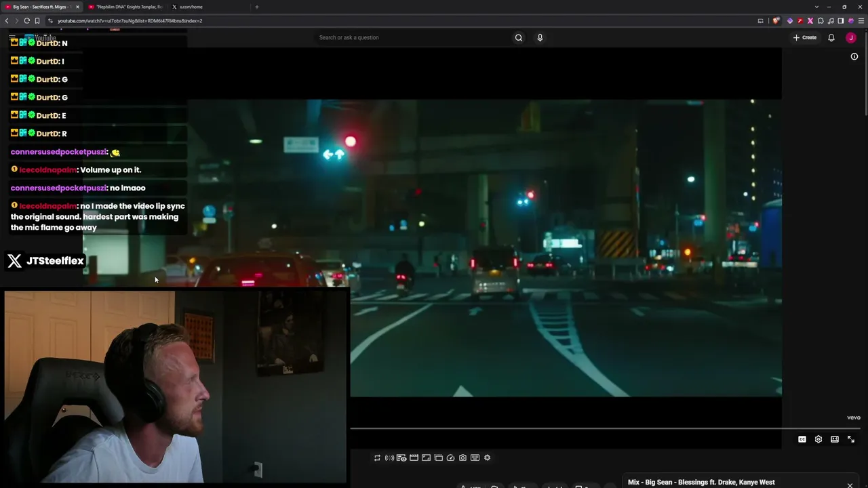Open the video player settings gear
This screenshot has width=868, height=488.
tap(818, 439)
